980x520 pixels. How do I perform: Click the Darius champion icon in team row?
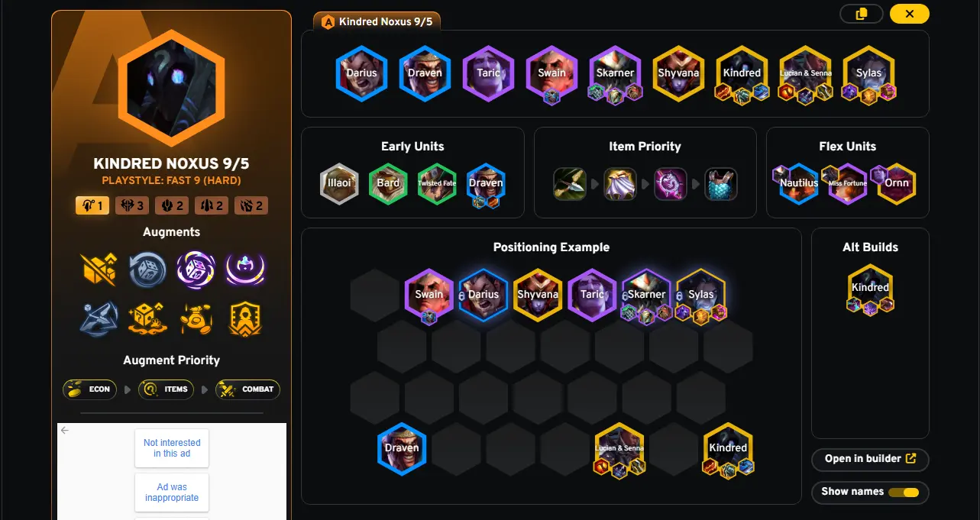click(361, 73)
